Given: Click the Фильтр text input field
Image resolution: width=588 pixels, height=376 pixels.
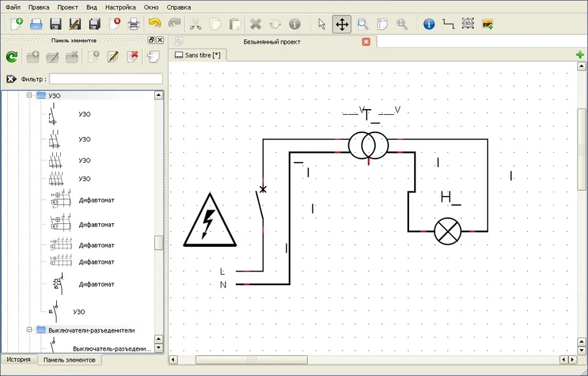Looking at the screenshot, I should 105,79.
